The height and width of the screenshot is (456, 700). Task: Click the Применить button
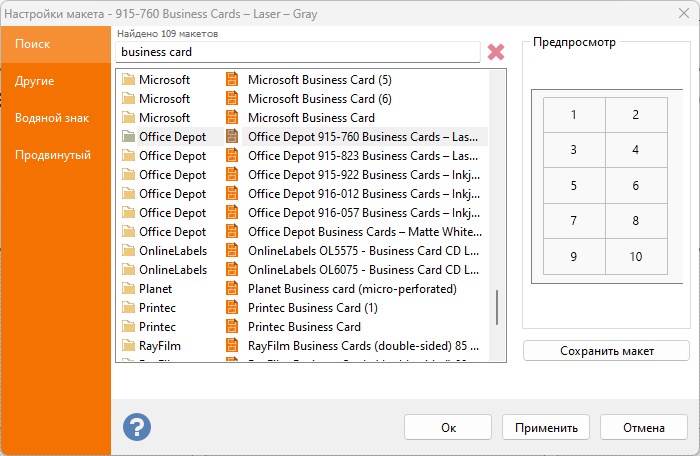pos(546,427)
